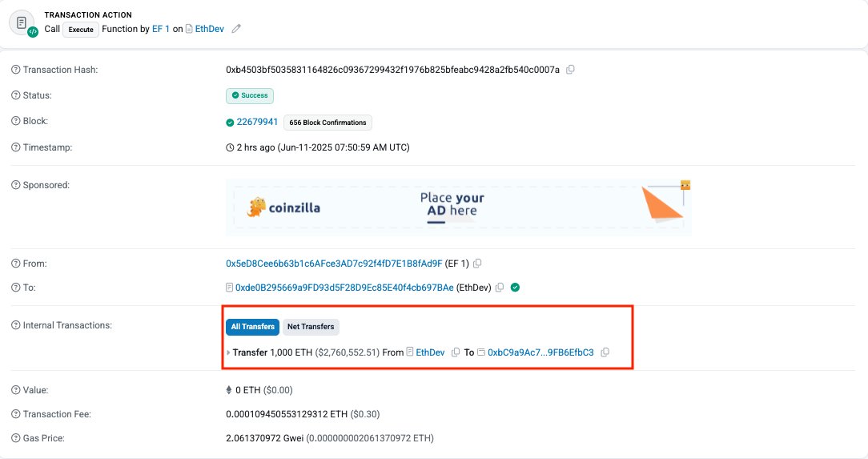
Task: Click help icon next to To
Action: [15, 288]
